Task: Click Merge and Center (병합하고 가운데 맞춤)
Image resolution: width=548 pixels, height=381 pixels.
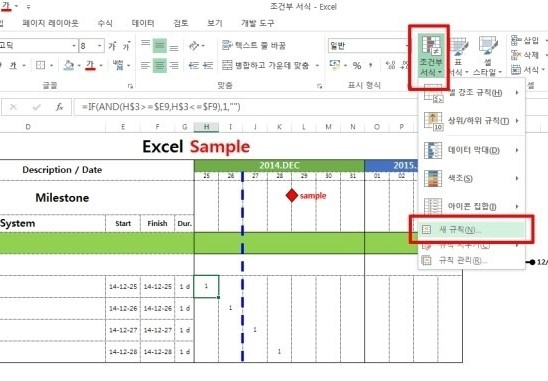Action: click(x=266, y=65)
